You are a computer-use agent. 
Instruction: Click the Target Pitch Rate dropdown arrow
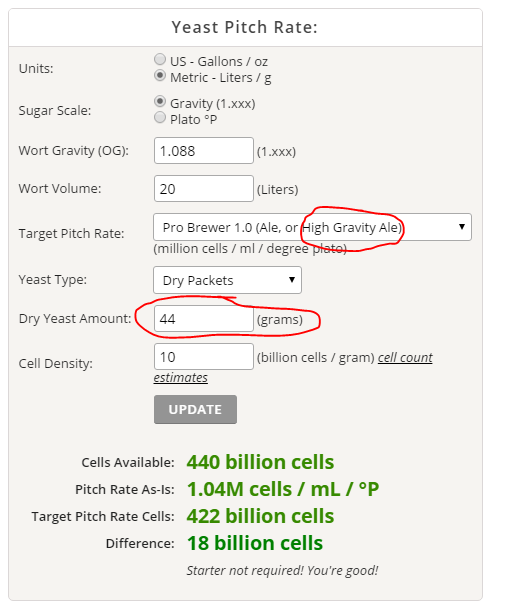coord(462,227)
